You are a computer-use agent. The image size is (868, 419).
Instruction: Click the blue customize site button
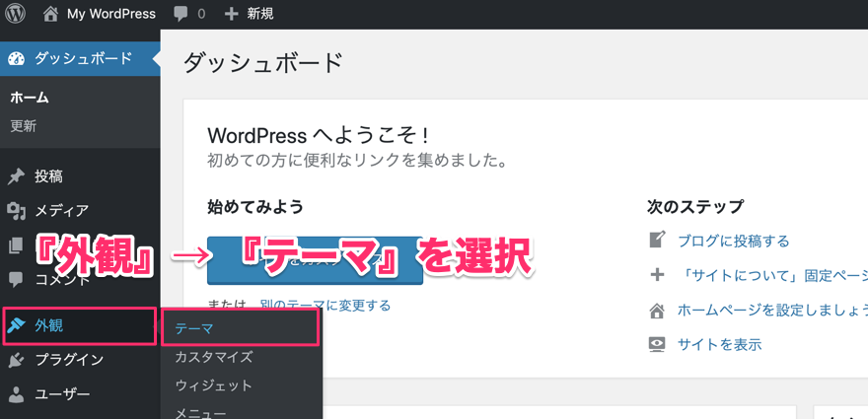click(315, 260)
